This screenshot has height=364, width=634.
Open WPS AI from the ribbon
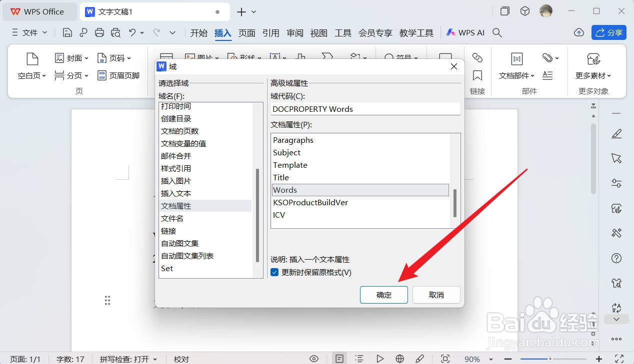click(x=464, y=32)
